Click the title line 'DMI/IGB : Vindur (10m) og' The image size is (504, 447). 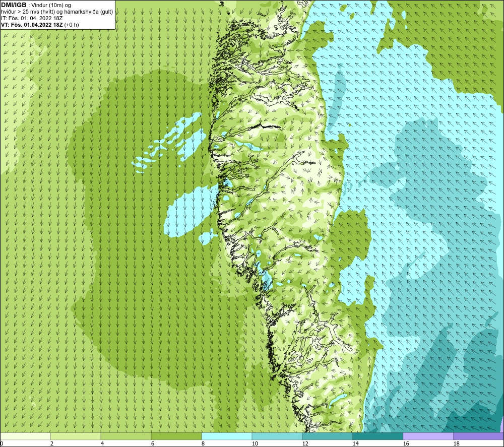point(36,5)
